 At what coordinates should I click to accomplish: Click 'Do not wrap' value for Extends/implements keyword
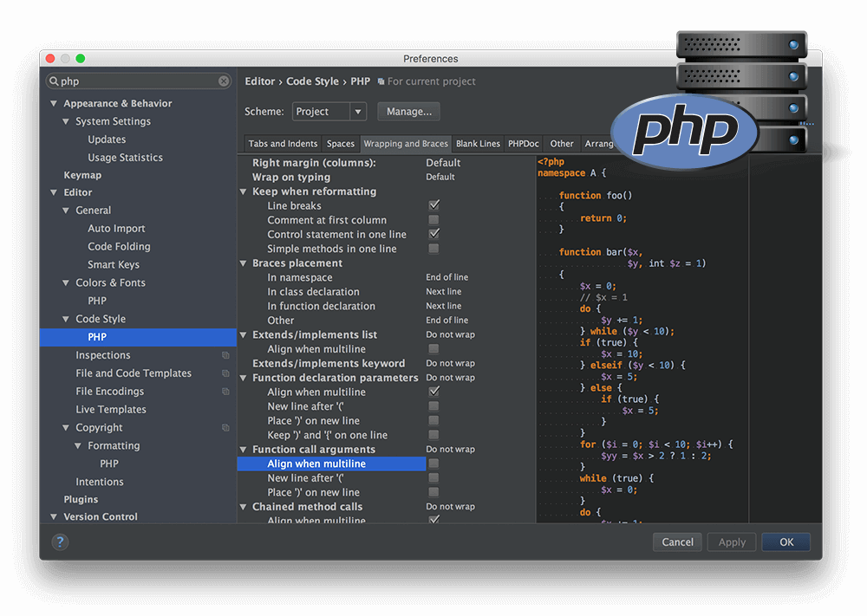pos(450,364)
